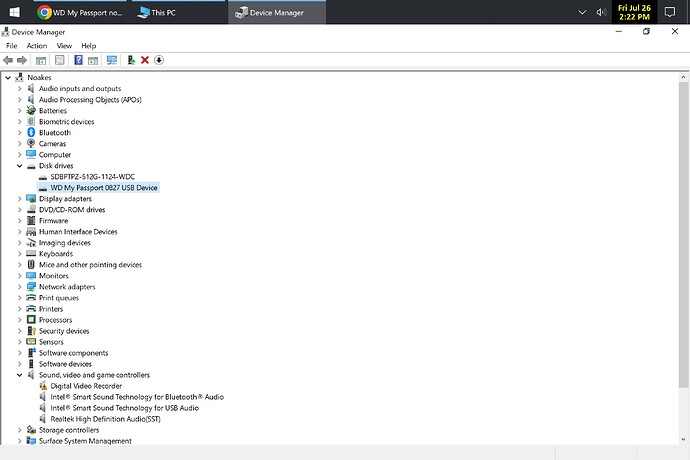690x460 pixels.
Task: Expand the Display adapters category
Action: (19, 199)
